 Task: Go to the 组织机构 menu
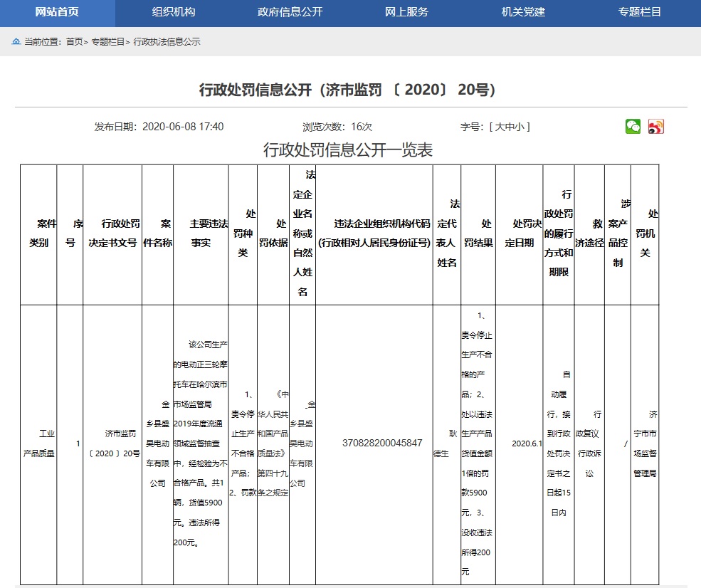[174, 12]
